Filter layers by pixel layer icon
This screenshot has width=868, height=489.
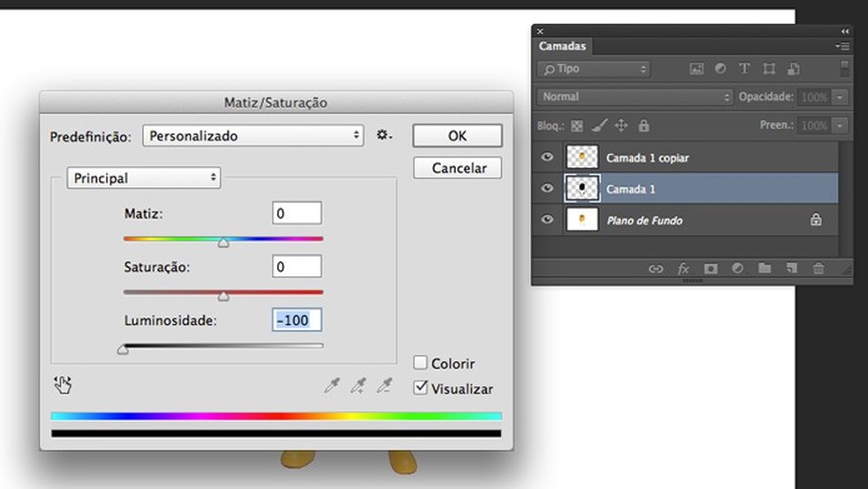pyautogui.click(x=696, y=69)
